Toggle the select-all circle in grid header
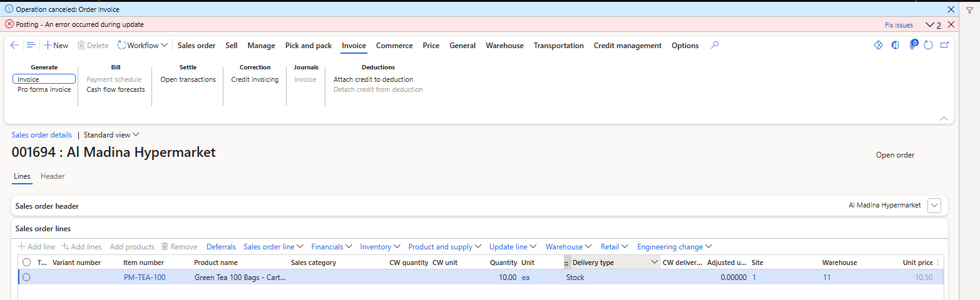Image resolution: width=980 pixels, height=300 pixels. pos(26,262)
